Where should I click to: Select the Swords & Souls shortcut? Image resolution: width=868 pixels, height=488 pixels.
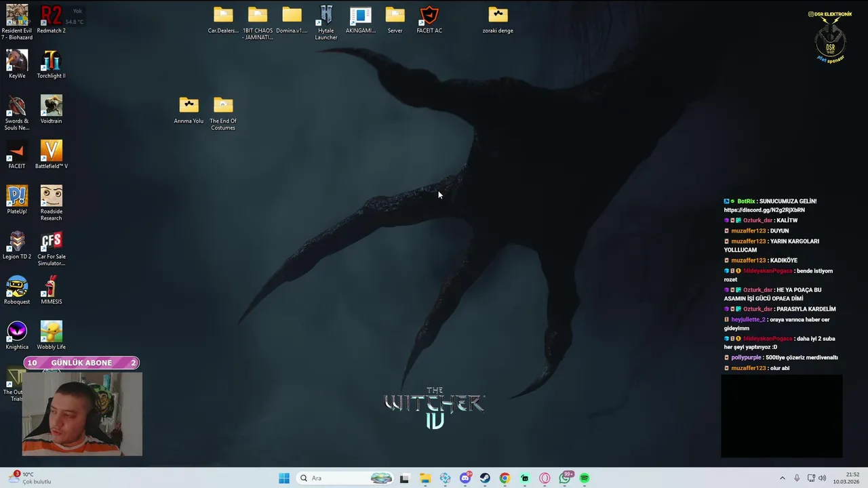[17, 113]
